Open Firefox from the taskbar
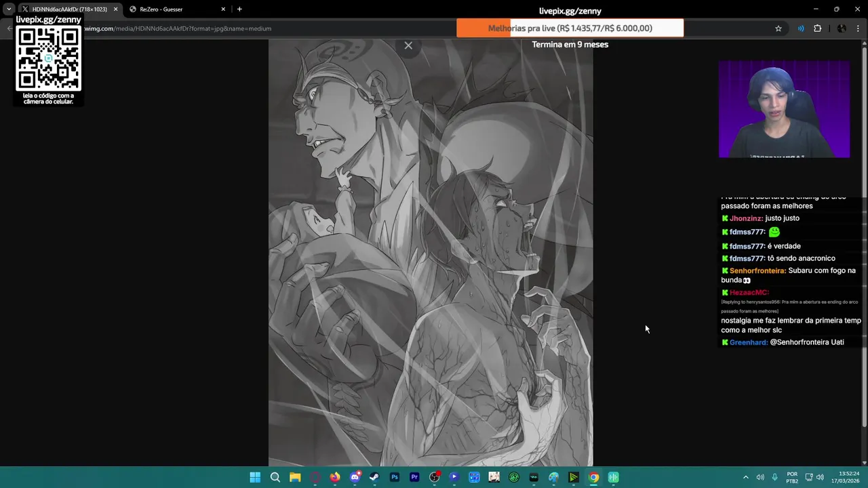Image resolution: width=868 pixels, height=488 pixels. click(x=335, y=477)
